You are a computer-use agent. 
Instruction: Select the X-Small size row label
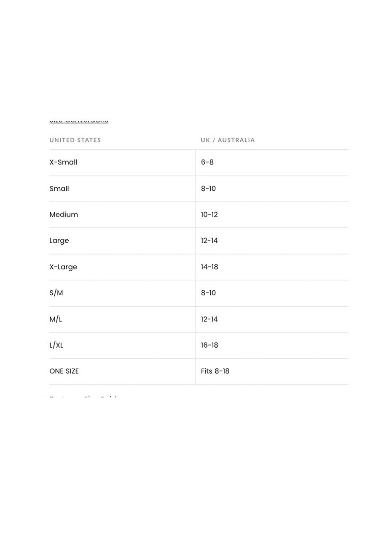[63, 162]
